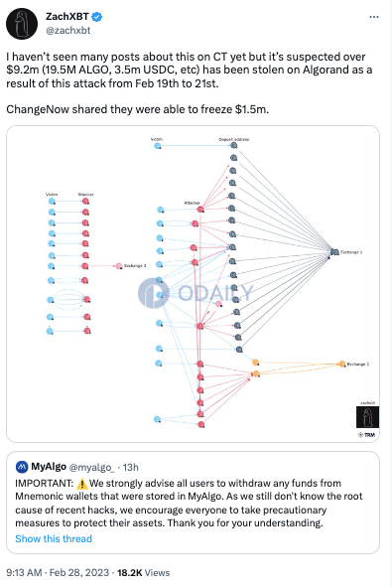Open the quoted MyAlgo tweet text
This screenshot has width=392, height=587.
click(189, 503)
